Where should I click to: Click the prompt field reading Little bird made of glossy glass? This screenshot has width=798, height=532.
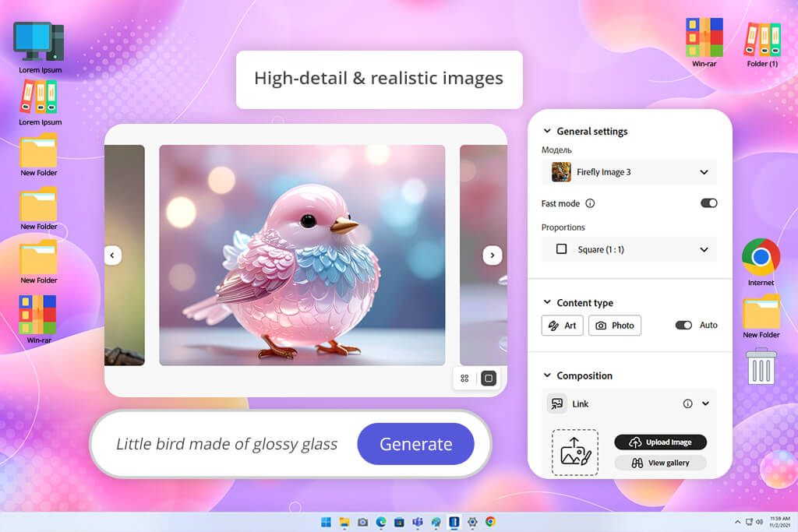(x=227, y=444)
